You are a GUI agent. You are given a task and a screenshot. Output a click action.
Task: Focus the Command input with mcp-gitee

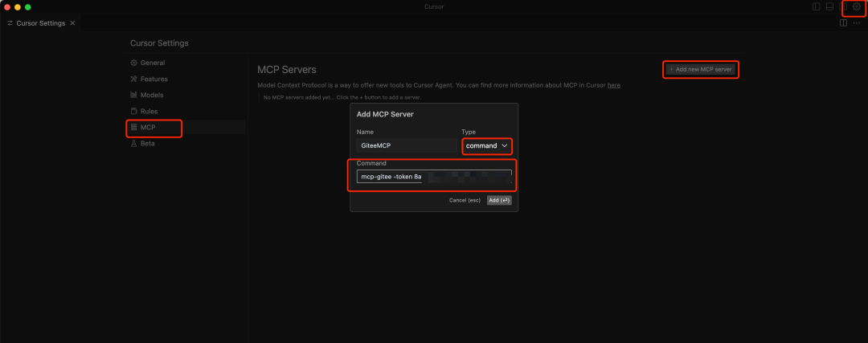[434, 177]
